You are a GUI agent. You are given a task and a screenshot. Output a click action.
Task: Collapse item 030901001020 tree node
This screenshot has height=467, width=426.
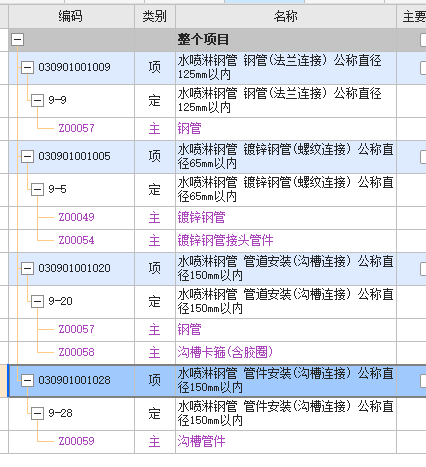coord(27,268)
